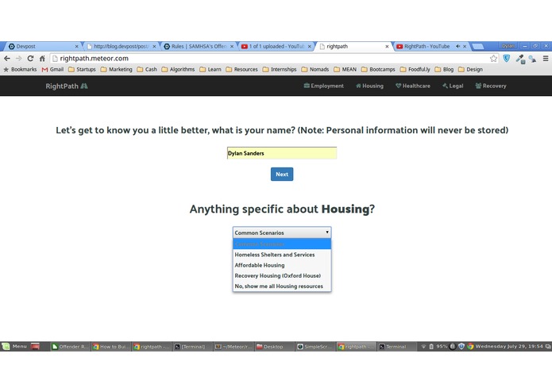This screenshot has width=552, height=392.
Task: Open the Cash bookmark folder
Action: coord(147,69)
